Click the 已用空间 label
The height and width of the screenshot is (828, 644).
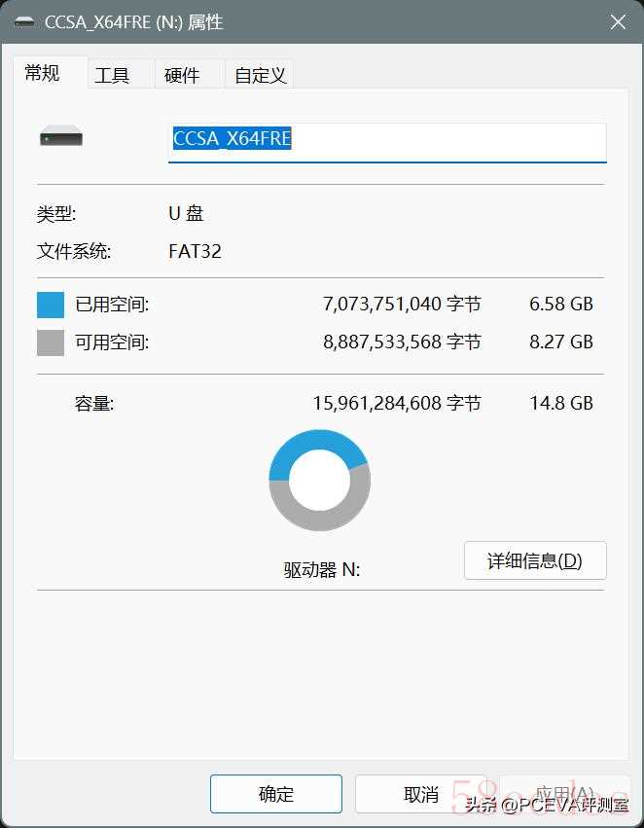(x=112, y=305)
